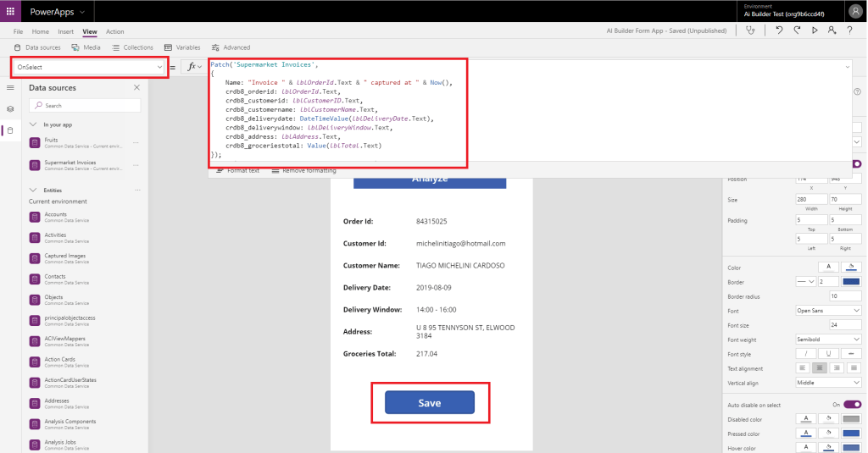
Task: Toggle italic font style
Action: point(804,354)
